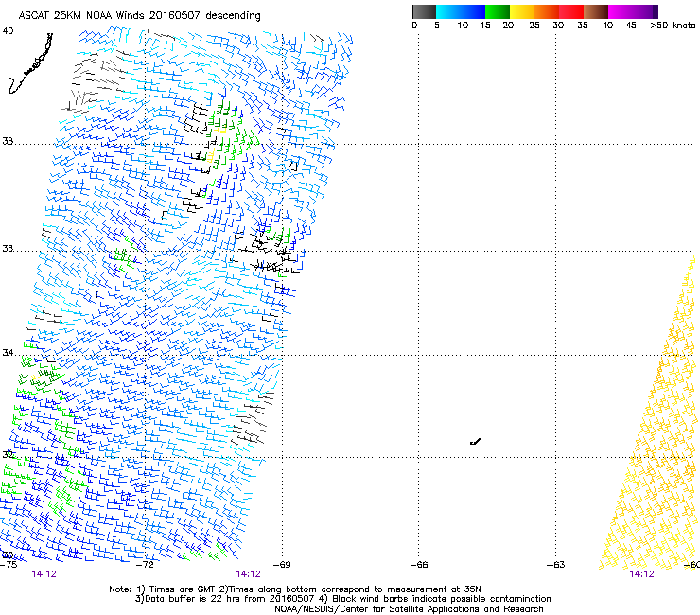Click the dark purple 45-50 knots legend segment
The image size is (700, 615).
click(645, 11)
